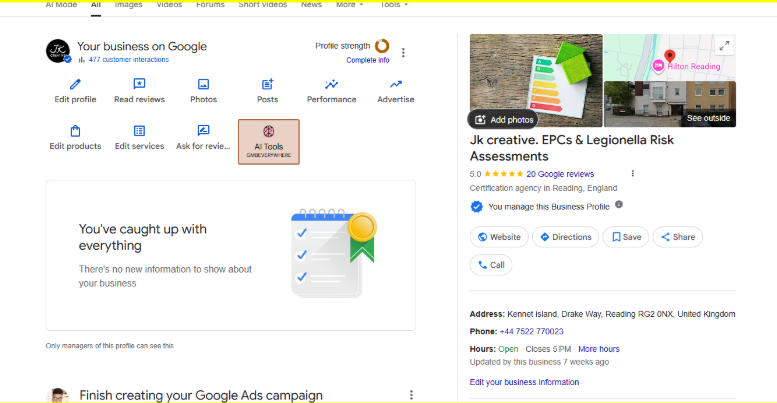
Task: Click the Profile strength ring indicator
Action: 382,46
